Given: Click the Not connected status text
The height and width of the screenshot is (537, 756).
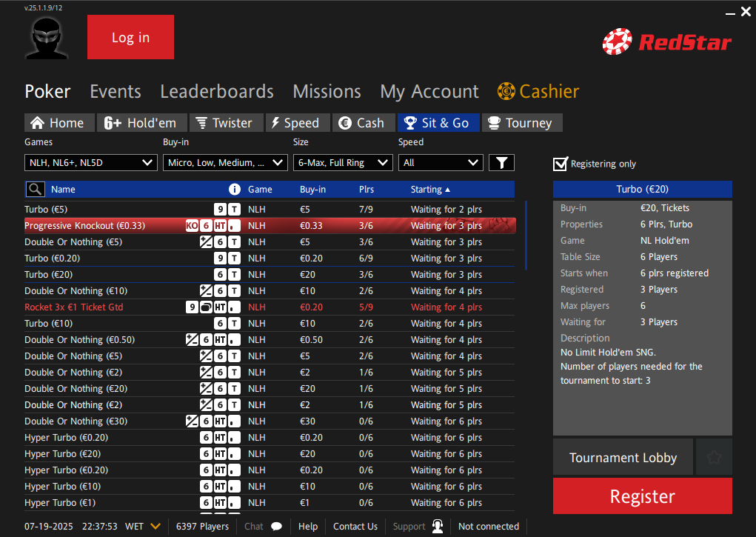Looking at the screenshot, I should (x=489, y=527).
